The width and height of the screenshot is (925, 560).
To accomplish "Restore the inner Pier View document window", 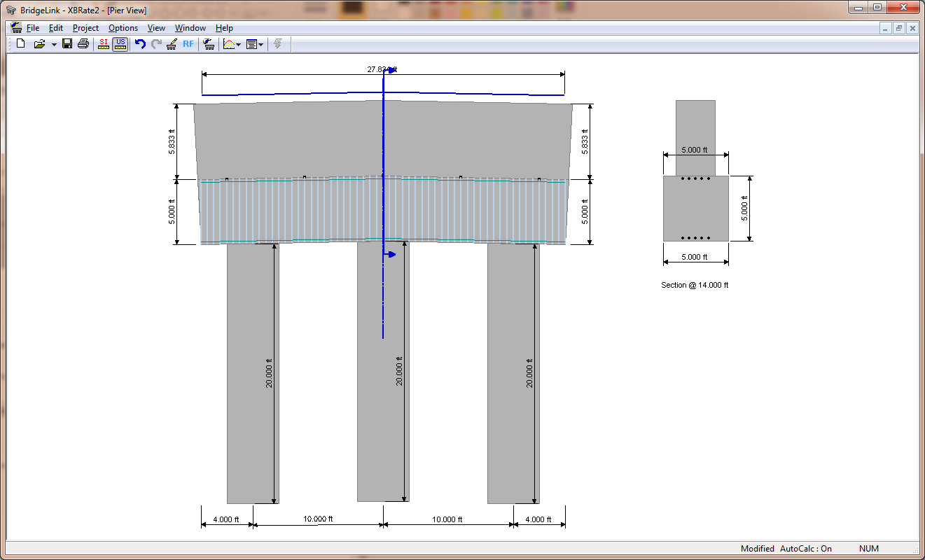I will click(x=899, y=28).
